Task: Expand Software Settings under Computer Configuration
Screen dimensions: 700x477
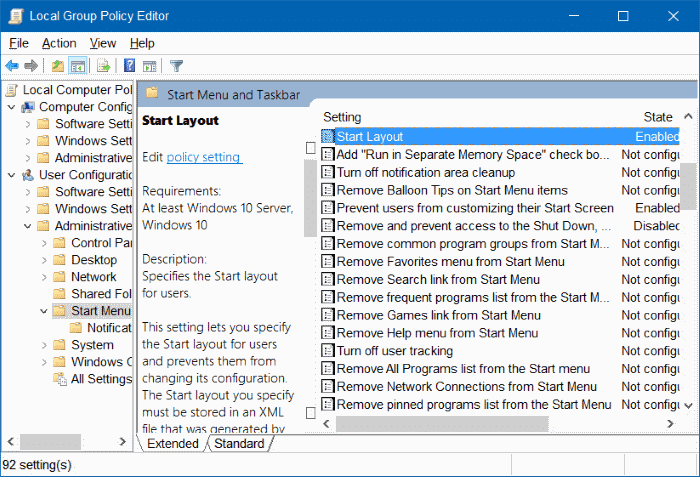Action: point(28,124)
